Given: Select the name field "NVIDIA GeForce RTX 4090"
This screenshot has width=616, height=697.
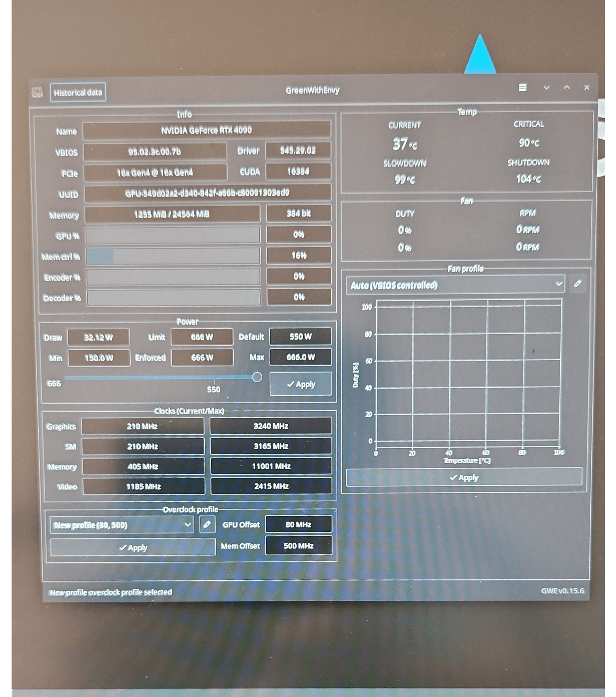Looking at the screenshot, I should click(x=207, y=130).
